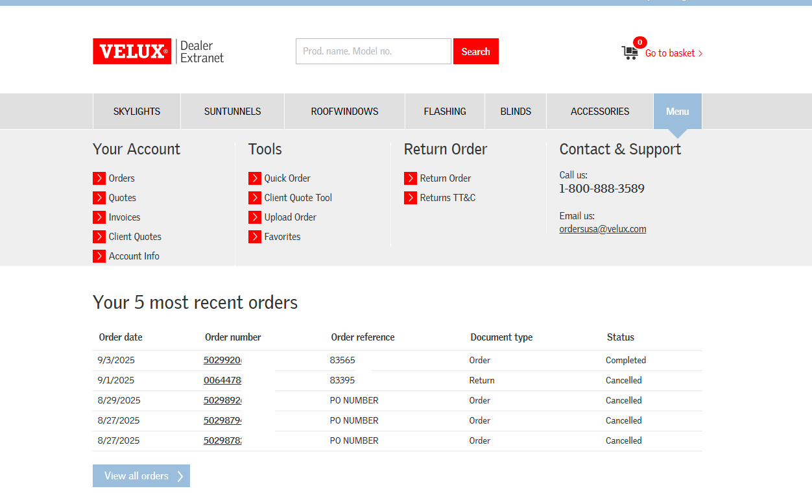Image resolution: width=812 pixels, height=504 pixels.
Task: Open the Blinds category menu
Action: [516, 112]
